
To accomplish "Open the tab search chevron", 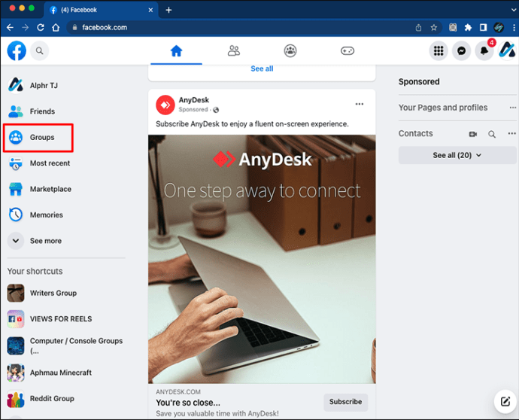I will click(x=514, y=10).
